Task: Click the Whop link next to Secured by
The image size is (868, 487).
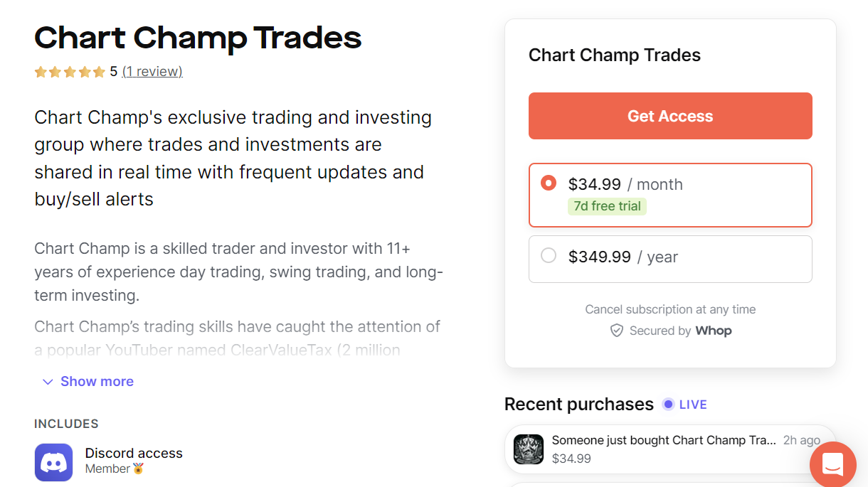Action: point(713,331)
